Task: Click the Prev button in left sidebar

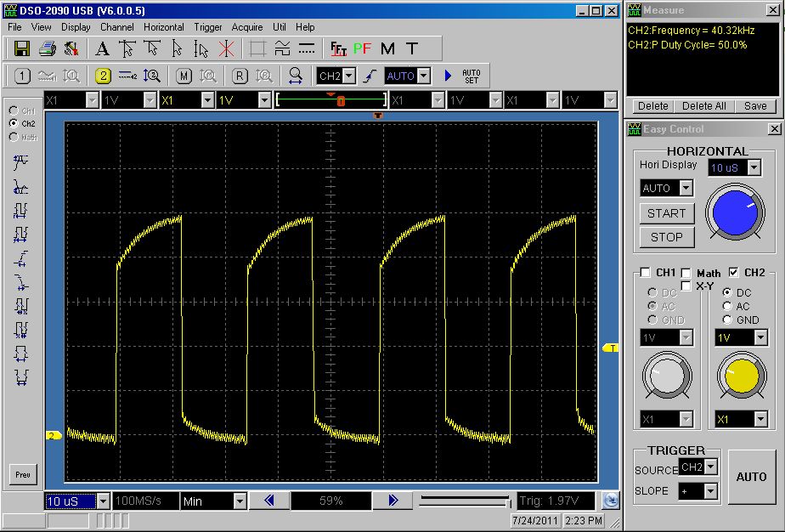Action: (x=22, y=474)
